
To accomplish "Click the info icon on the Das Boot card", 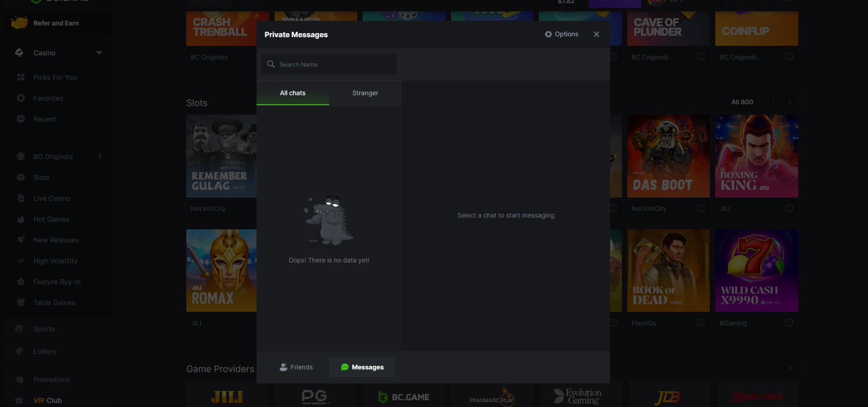I will [x=701, y=208].
